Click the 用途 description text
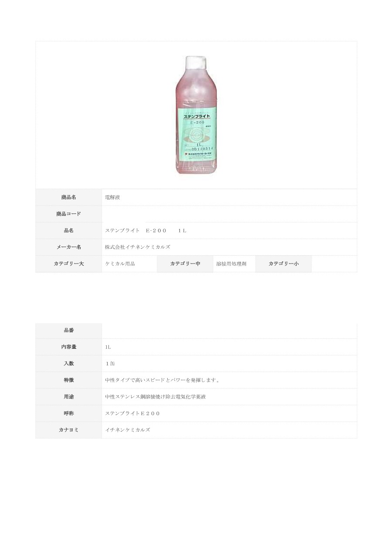This screenshot has height=554, width=392. point(155,397)
